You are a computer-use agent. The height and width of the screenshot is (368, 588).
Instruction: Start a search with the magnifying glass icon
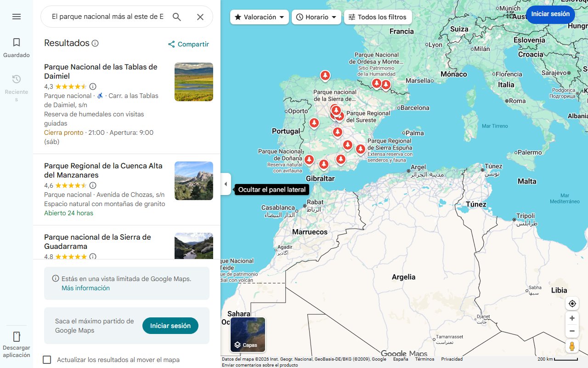177,17
